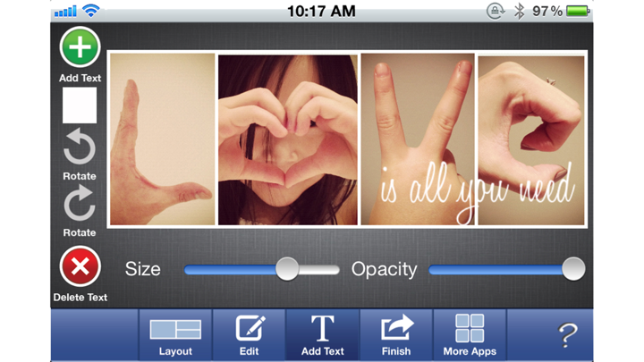Select the heart-shaped hands photo
This screenshot has width=644, height=362.
coord(287,140)
